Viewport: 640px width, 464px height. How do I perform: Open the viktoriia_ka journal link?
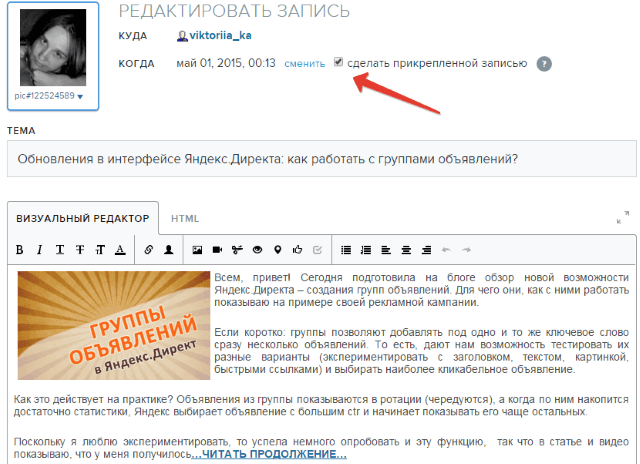click(220, 36)
